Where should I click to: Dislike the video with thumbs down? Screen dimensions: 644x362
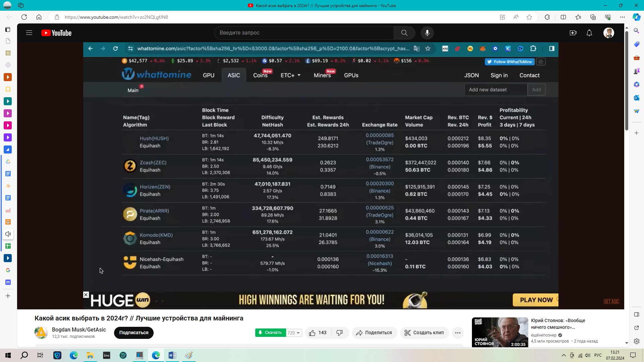(340, 333)
